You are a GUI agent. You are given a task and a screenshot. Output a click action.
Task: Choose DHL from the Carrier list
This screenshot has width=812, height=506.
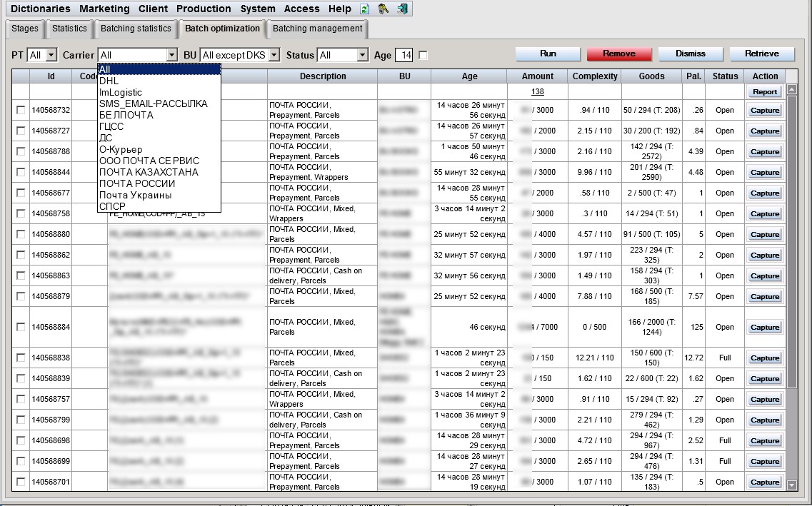159,81
